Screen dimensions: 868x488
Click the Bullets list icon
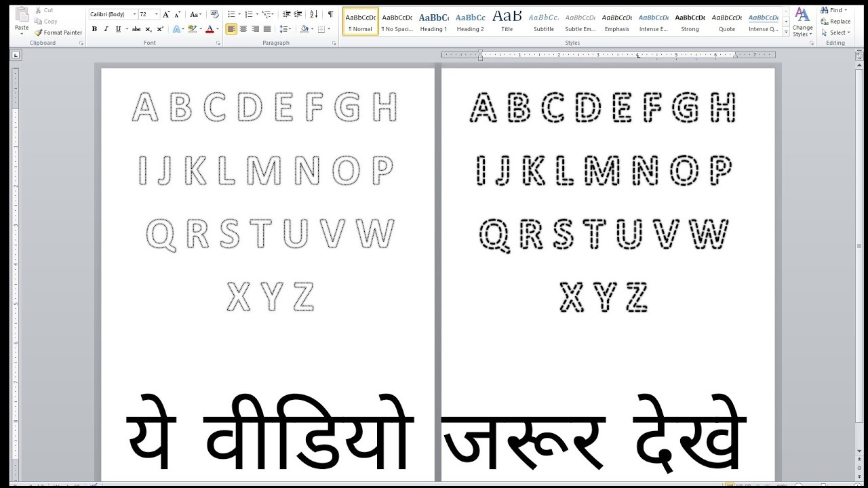point(231,14)
